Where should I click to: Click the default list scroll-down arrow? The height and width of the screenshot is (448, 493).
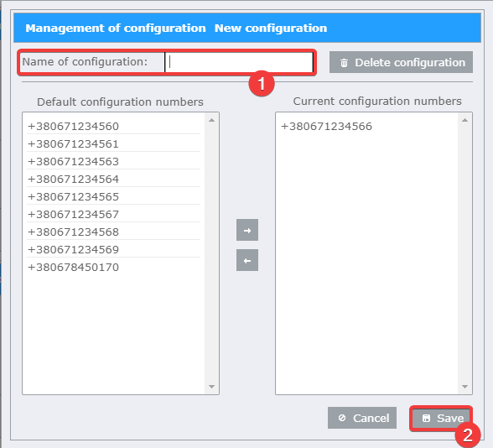(x=211, y=387)
